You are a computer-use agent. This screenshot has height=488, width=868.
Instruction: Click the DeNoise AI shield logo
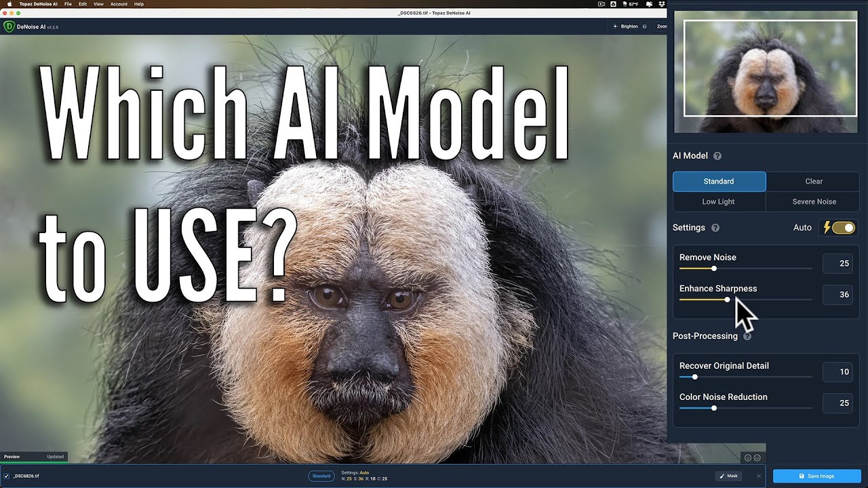coord(9,26)
